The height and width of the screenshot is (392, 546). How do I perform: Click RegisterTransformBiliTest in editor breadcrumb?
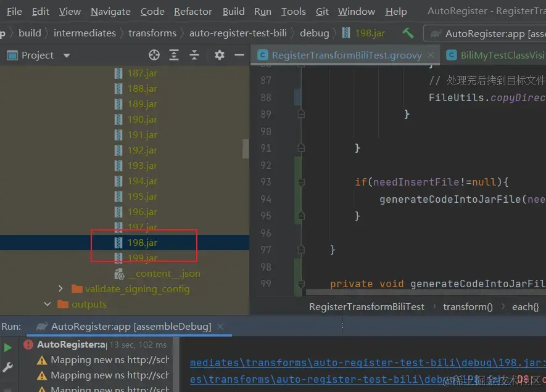tap(366, 307)
